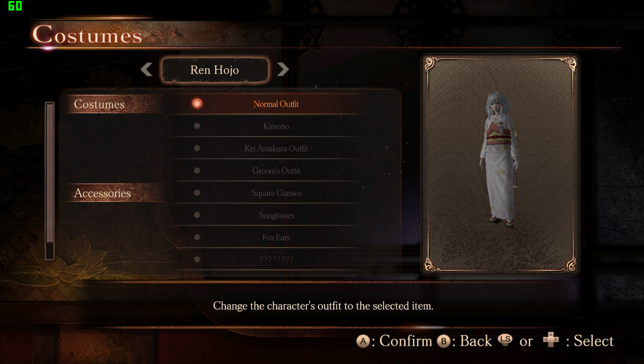The image size is (644, 364).
Task: Click the right arrow beside Ren Hojo
Action: click(x=283, y=69)
